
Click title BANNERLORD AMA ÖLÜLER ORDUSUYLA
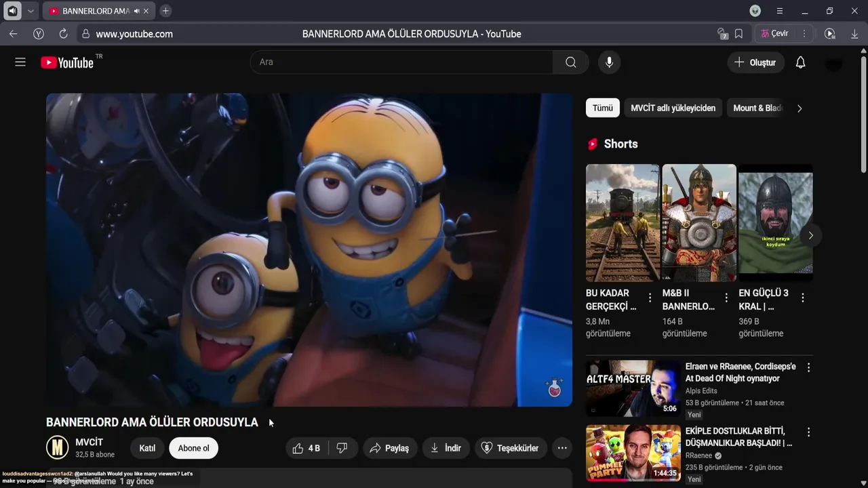coord(152,422)
